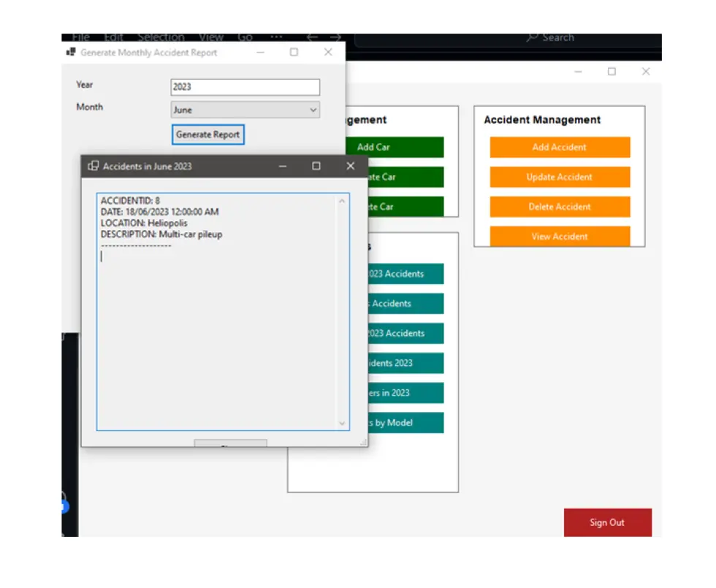Click the Accidents in June 2023 window icon
The width and height of the screenshot is (716, 588).
pos(94,166)
